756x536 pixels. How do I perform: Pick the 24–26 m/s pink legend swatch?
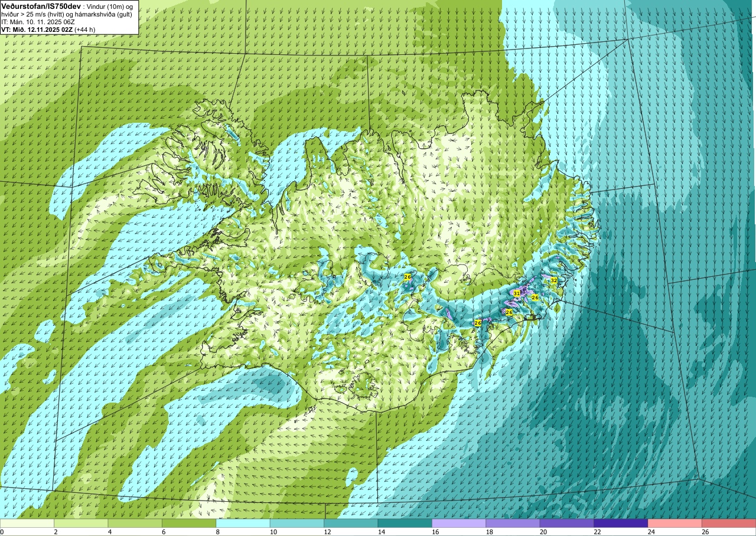(x=675, y=523)
